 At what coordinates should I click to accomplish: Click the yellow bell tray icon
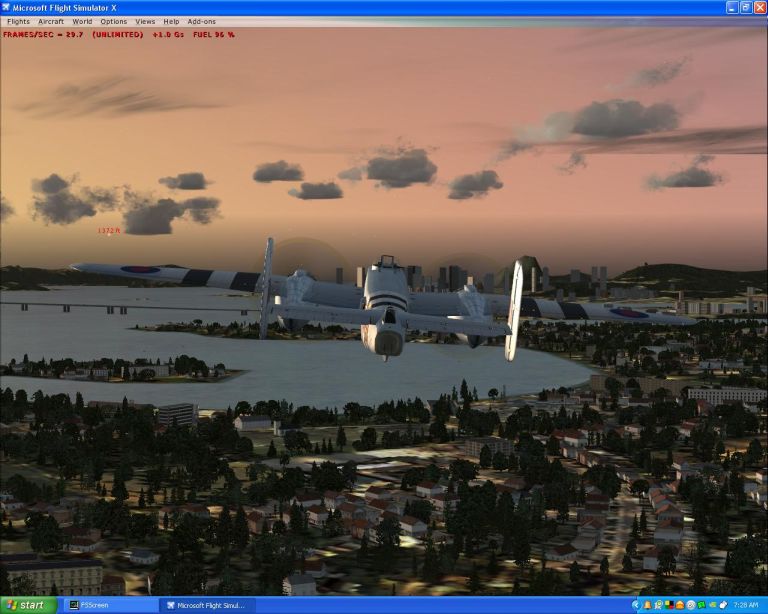coord(647,605)
